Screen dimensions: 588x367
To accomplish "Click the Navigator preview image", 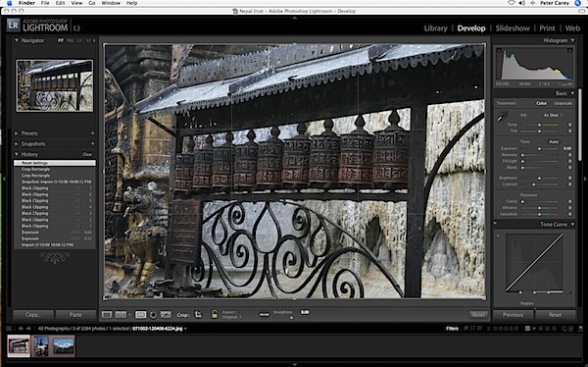I will 55,85.
